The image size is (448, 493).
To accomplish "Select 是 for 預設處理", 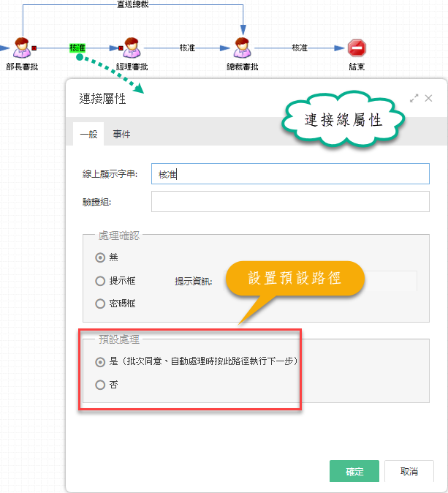I will [100, 362].
